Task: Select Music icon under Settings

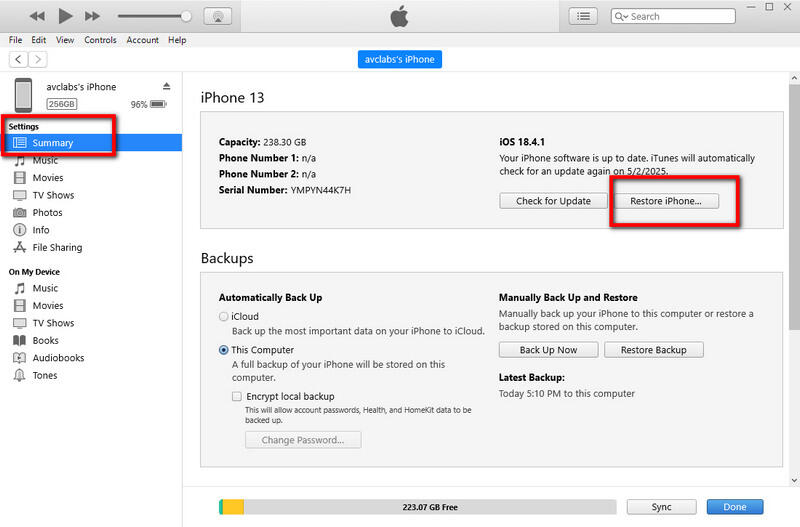Action: point(19,161)
